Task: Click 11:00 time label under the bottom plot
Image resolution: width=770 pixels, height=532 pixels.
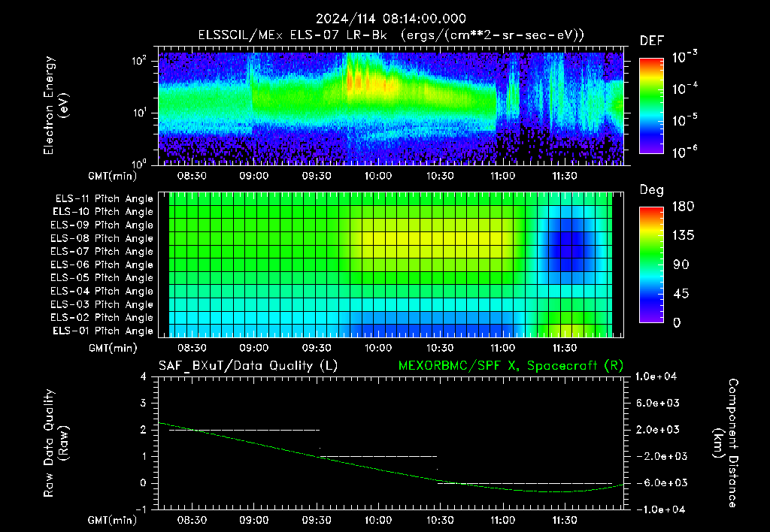Action: pyautogui.click(x=502, y=520)
